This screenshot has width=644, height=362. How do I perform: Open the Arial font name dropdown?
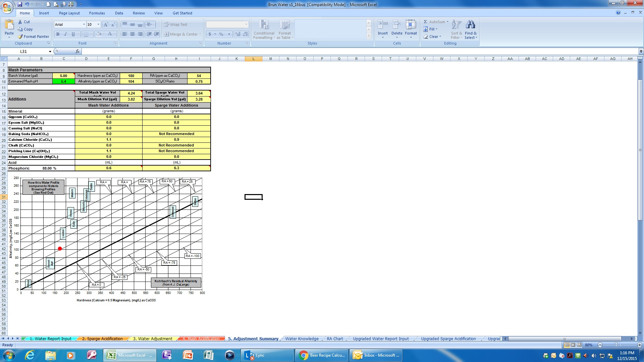coord(84,24)
